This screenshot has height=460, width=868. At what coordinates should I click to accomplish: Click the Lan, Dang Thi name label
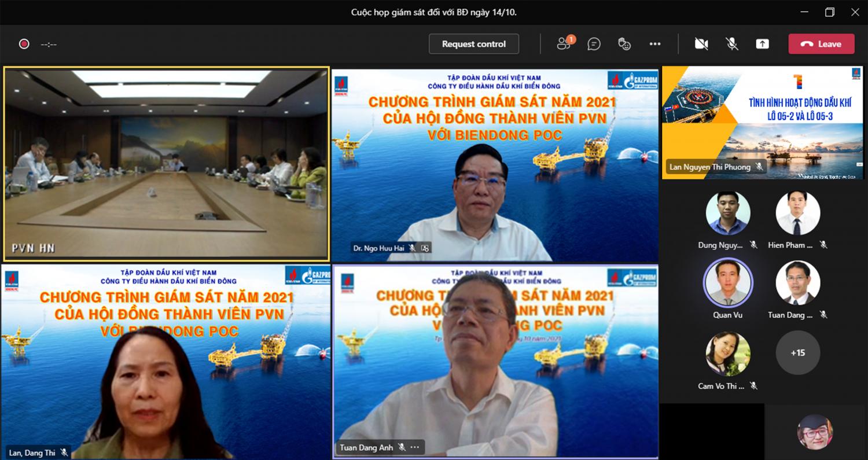click(32, 452)
